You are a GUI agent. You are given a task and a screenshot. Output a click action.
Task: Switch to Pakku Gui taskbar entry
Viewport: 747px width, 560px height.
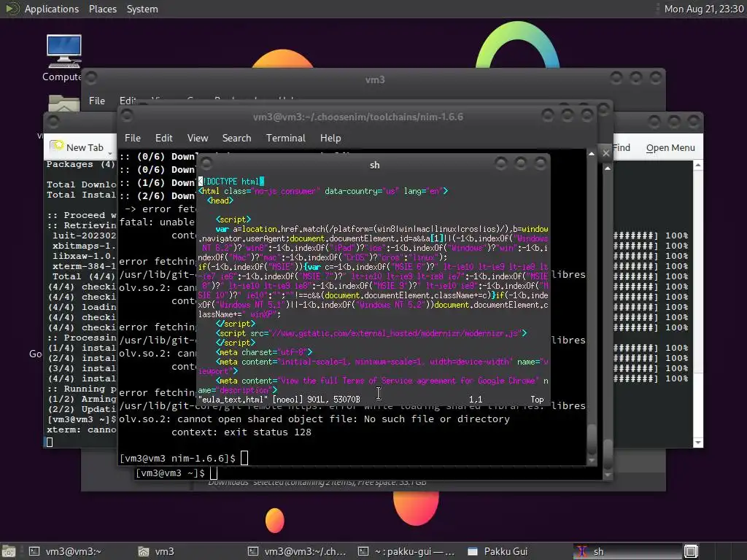pos(498,551)
